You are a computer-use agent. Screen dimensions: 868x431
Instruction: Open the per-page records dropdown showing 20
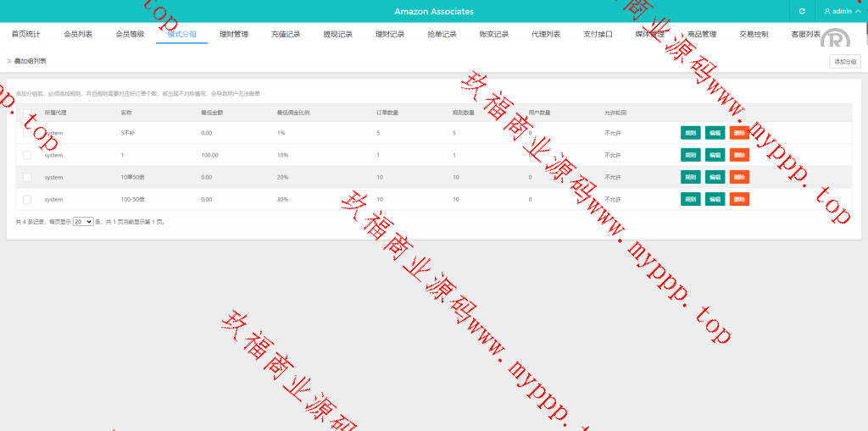click(x=83, y=221)
